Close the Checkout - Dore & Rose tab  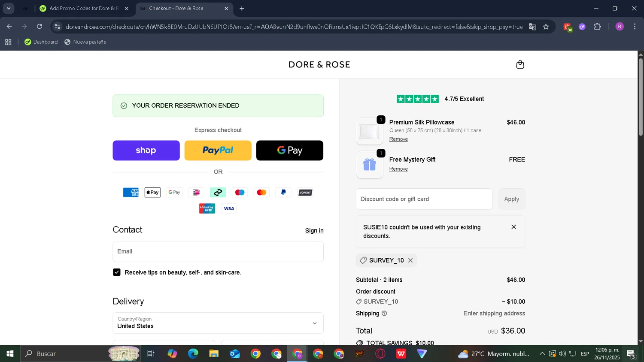click(226, 9)
